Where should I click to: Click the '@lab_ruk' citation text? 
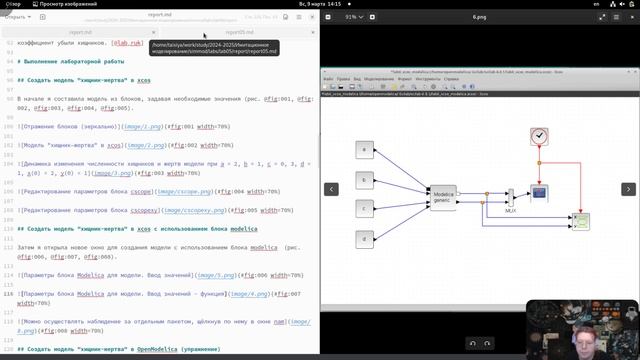click(x=127, y=43)
